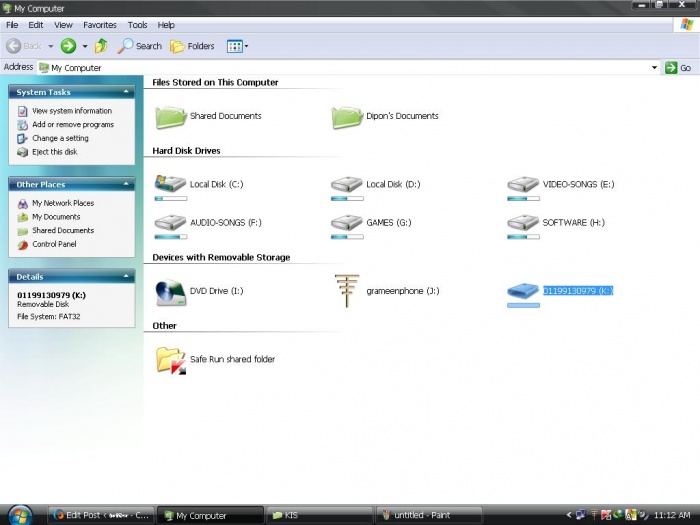This screenshot has width=700, height=525.
Task: Select Dipon's Documents folder icon
Action: [347, 117]
